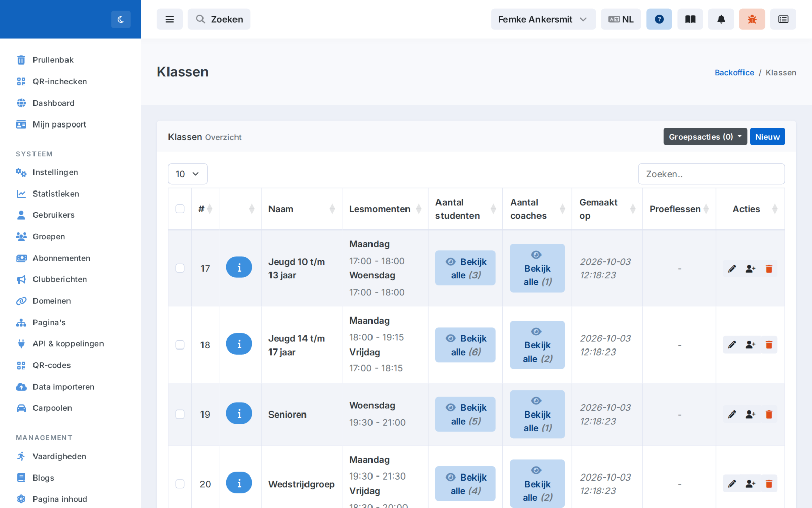Image resolution: width=812 pixels, height=508 pixels.
Task: View all 3 students of class 17
Action: [465, 268]
